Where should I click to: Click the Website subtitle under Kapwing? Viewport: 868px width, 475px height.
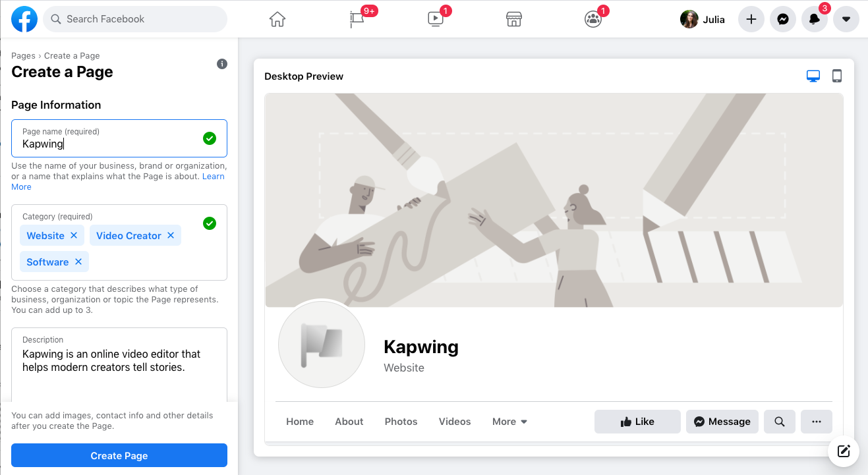pos(404,368)
